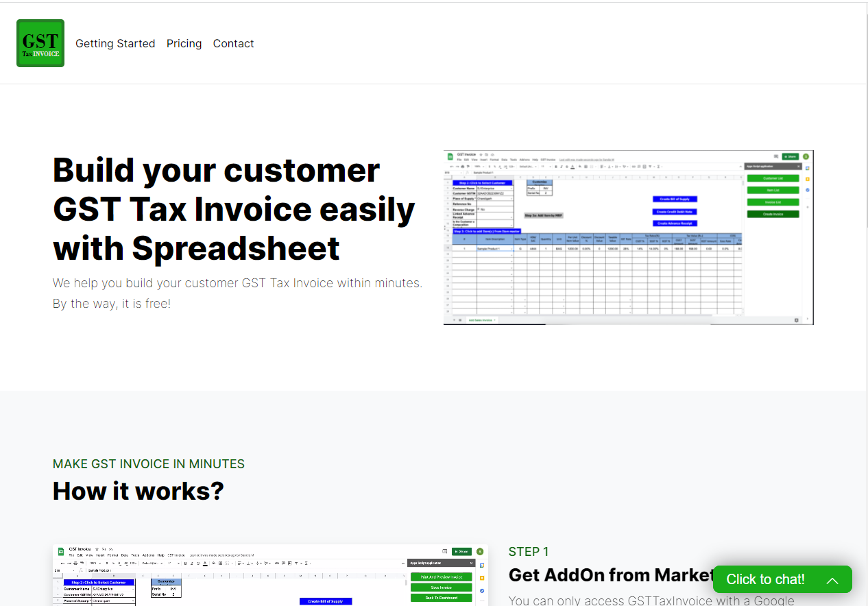View the hero spreadsheet invoice screenshot
Screen dimensions: 868x606
(628, 237)
